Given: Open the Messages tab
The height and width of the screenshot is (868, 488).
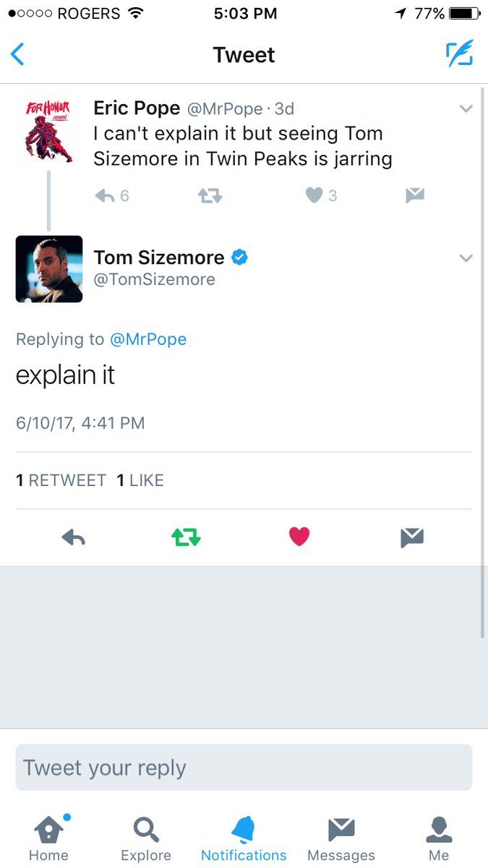Looking at the screenshot, I should 341,838.
